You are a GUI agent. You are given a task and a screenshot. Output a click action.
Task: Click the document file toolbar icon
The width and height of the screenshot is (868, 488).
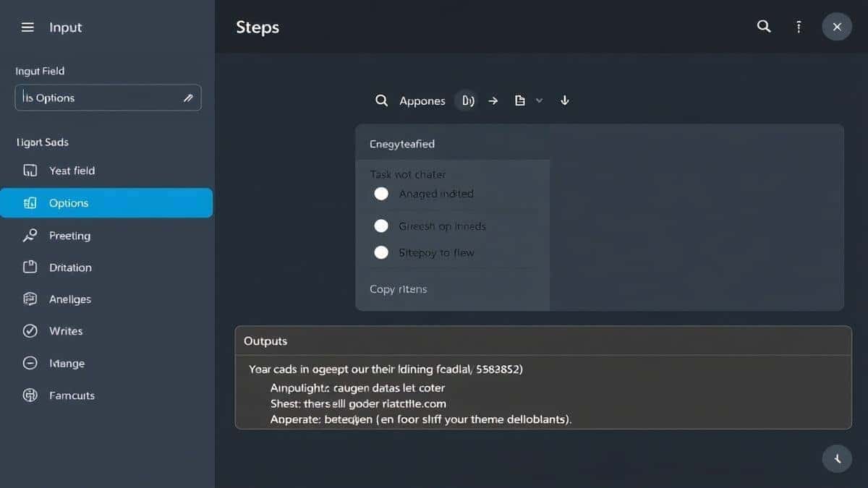coord(519,101)
